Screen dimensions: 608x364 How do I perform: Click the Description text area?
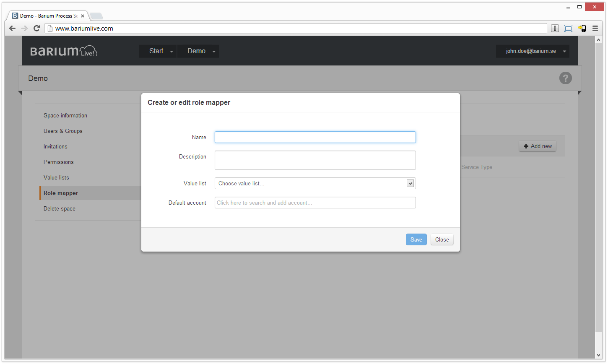[x=315, y=160]
